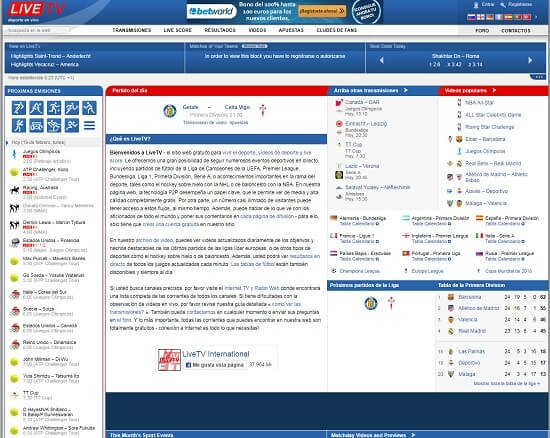Open Atlético de Madrid in league table

tap(478, 308)
